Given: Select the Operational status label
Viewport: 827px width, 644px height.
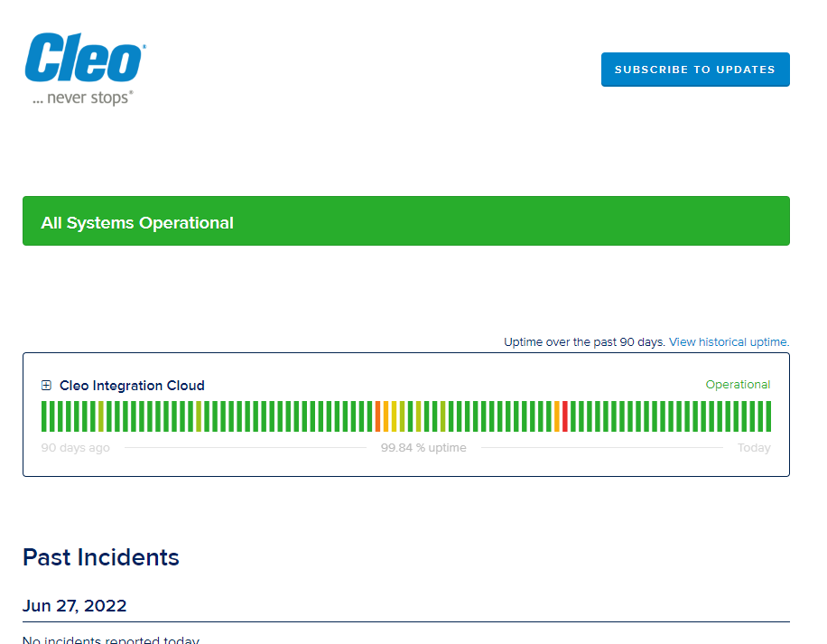Looking at the screenshot, I should pos(738,384).
